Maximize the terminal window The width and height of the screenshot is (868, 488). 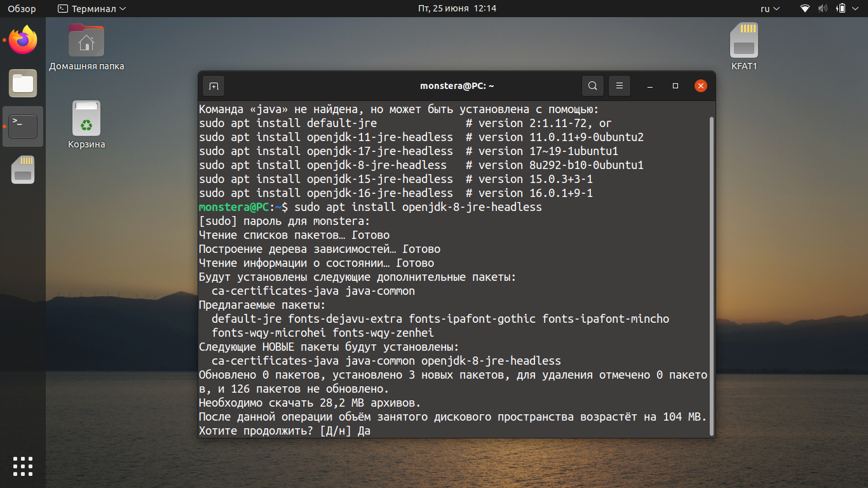click(x=675, y=86)
